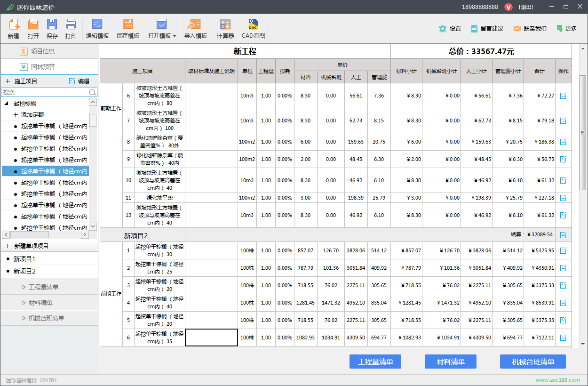The image size is (588, 386).
Task: Expand the 材料清单 sidebar section
Action: [40, 303]
